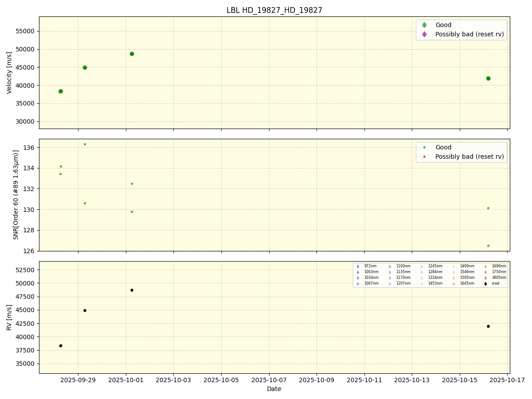Image resolution: width=532 pixels, height=399 pixels.
Task: Click the 2025-10-09 date tick label
Action: [x=317, y=380]
